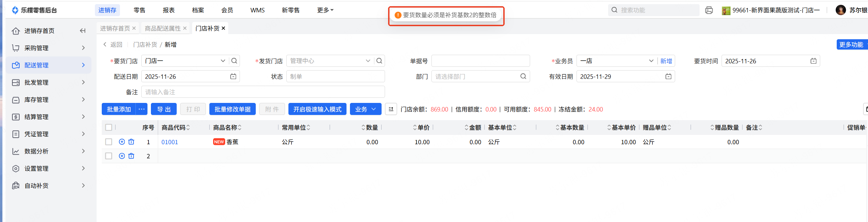868x222 pixels.
Task: Click the add-row plus icon on row 2
Action: coord(122,156)
